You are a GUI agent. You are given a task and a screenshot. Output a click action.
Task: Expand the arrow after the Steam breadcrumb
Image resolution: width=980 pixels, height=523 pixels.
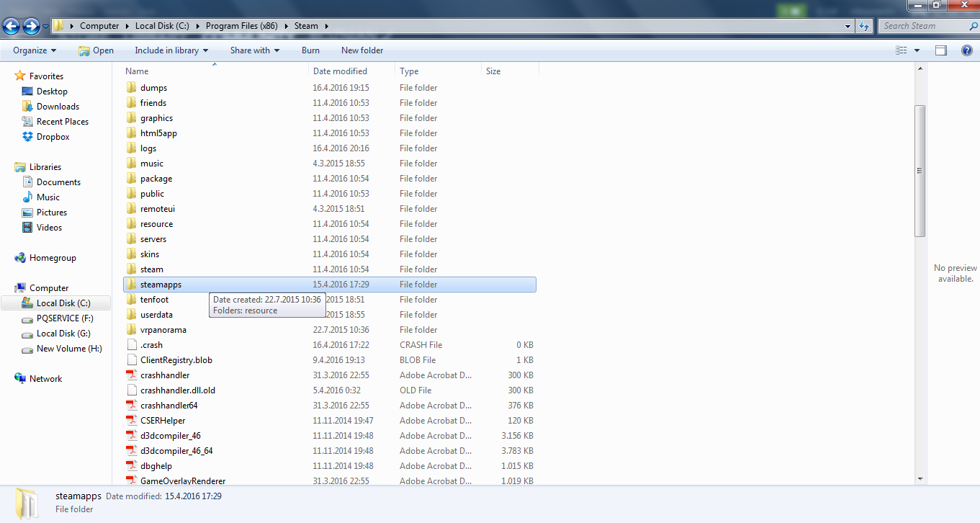click(326, 26)
